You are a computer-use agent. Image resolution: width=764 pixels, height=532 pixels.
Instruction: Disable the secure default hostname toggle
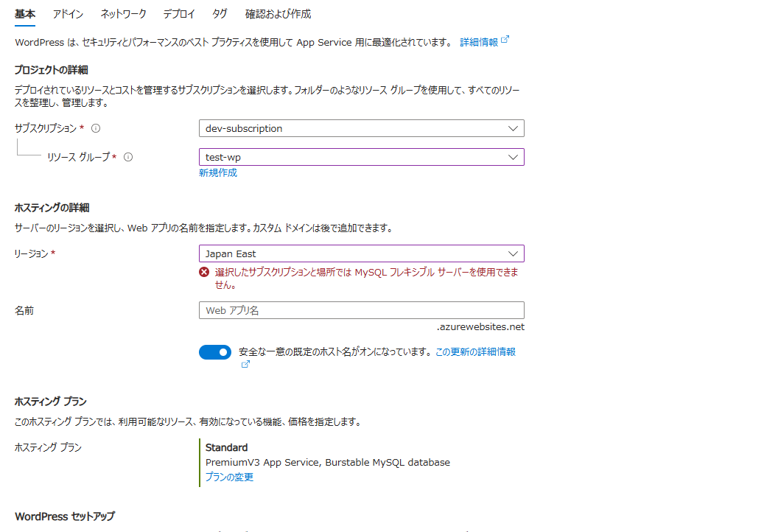pos(215,352)
